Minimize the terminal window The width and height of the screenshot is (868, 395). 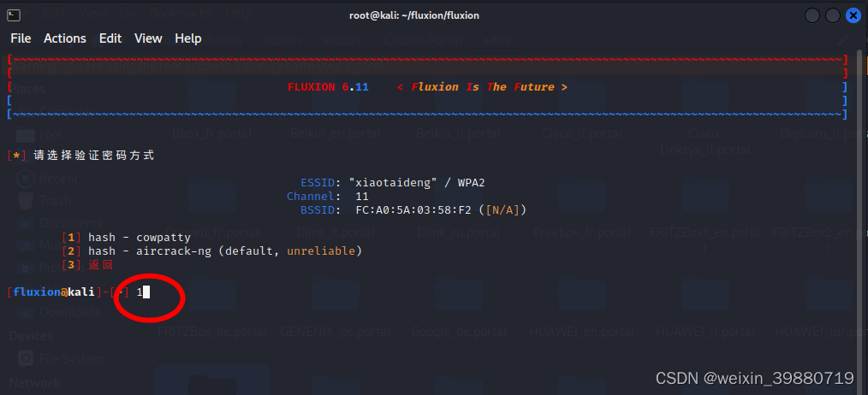point(812,15)
